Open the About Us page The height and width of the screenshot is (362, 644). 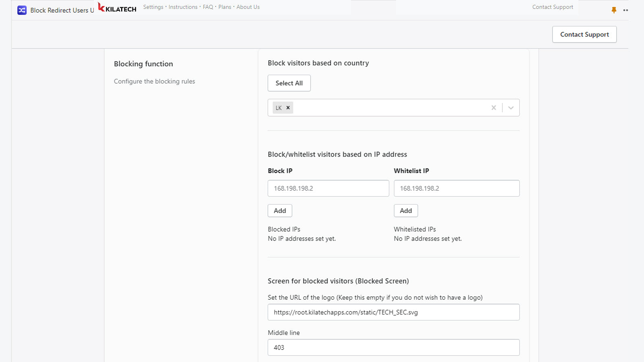[248, 7]
